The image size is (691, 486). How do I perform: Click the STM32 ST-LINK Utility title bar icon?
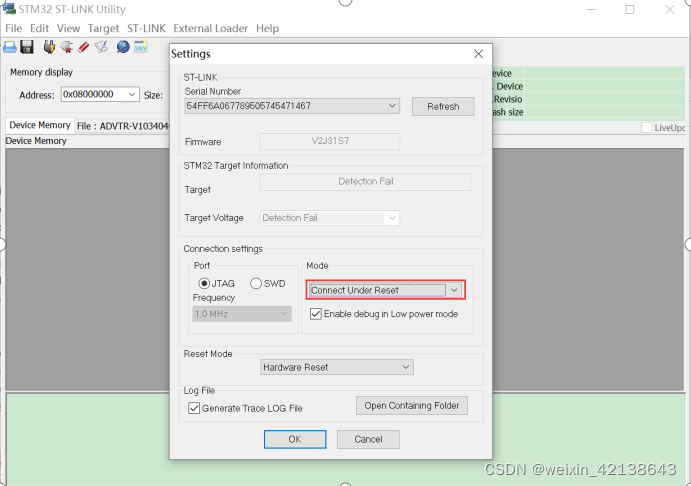click(9, 8)
